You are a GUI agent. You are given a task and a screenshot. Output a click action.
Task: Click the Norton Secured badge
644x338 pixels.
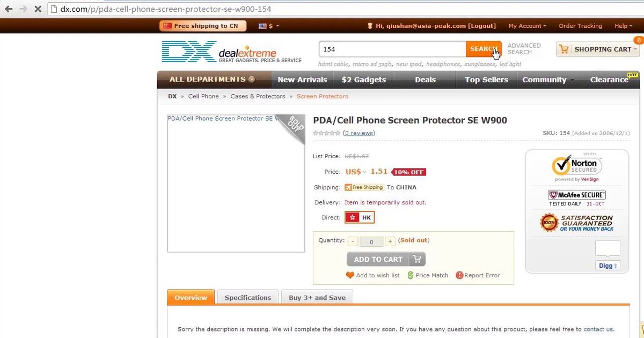(x=576, y=167)
